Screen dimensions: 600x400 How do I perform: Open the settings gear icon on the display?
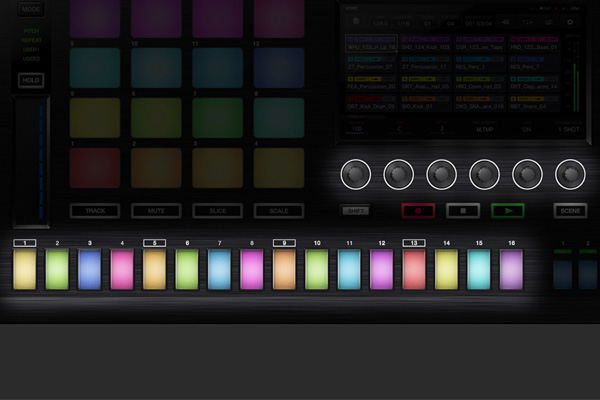click(570, 22)
